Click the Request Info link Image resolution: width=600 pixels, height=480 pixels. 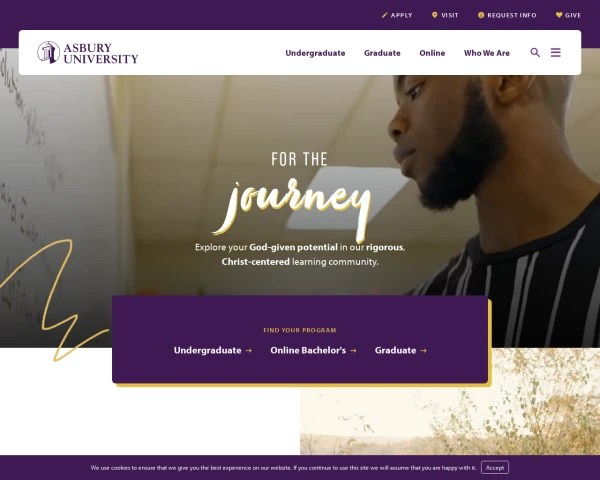(512, 15)
